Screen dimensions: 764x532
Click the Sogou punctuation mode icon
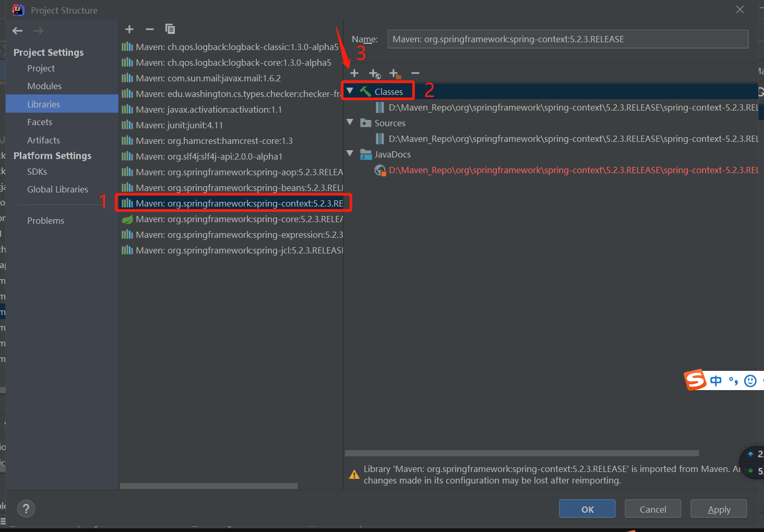click(x=733, y=381)
